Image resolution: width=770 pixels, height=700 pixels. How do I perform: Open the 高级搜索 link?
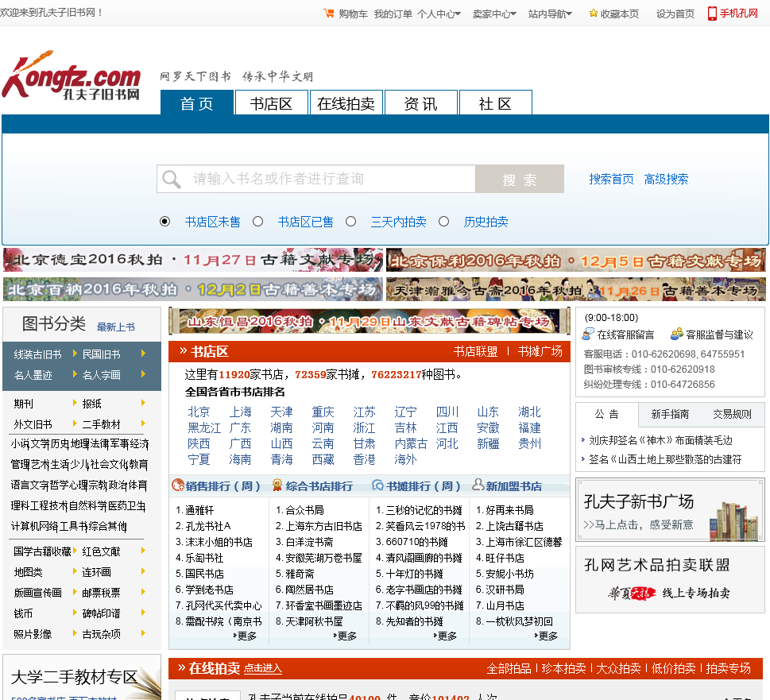point(666,180)
